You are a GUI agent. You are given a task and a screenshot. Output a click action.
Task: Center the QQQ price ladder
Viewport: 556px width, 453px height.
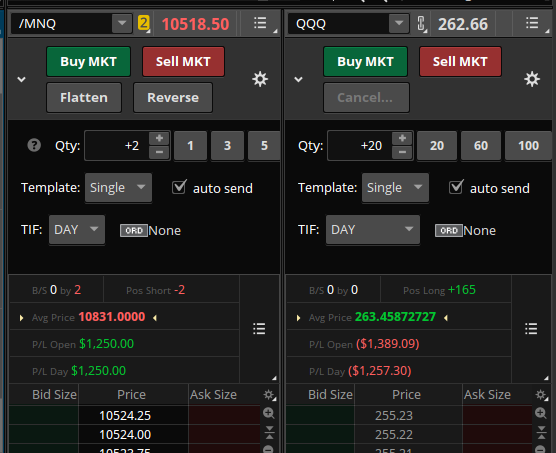(x=541, y=432)
